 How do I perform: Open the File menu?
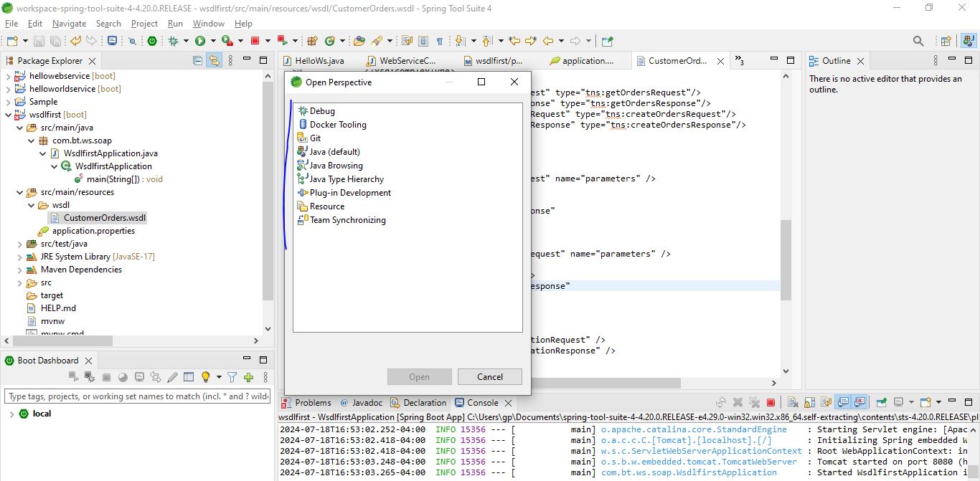click(x=11, y=24)
